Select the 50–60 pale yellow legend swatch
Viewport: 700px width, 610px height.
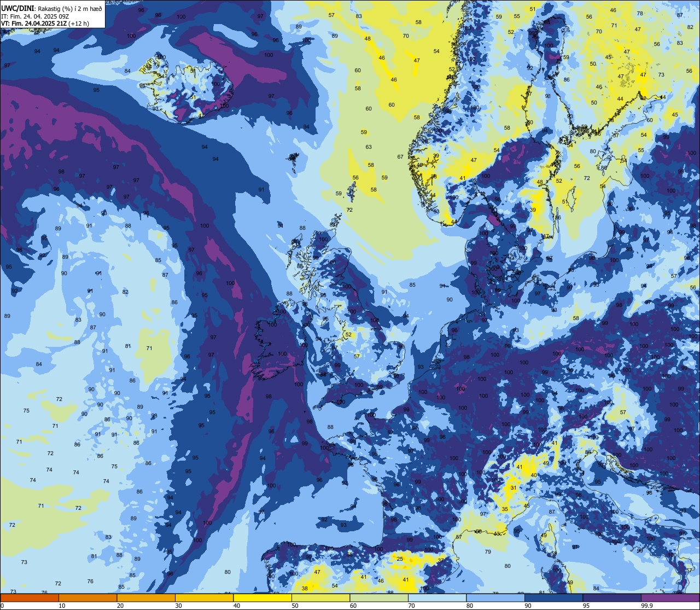point(320,597)
